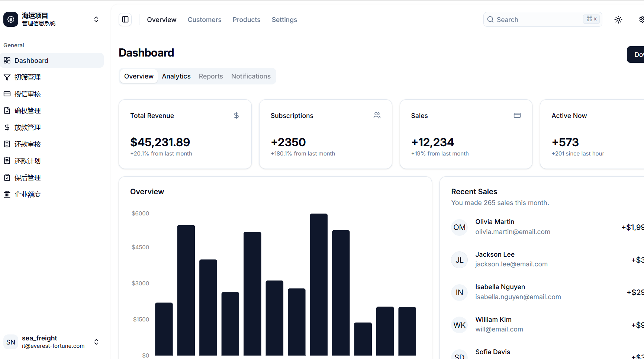
Task: Switch to the Analytics tab
Action: pyautogui.click(x=176, y=76)
